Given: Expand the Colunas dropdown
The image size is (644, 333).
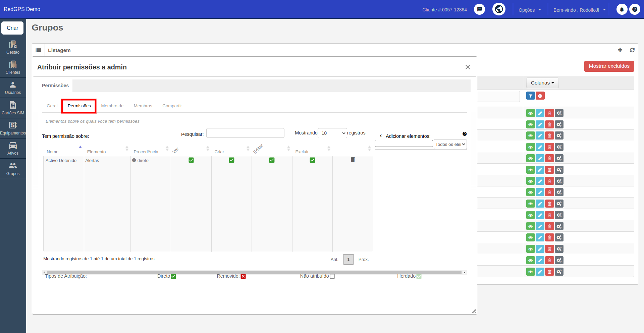Looking at the screenshot, I should coord(542,83).
